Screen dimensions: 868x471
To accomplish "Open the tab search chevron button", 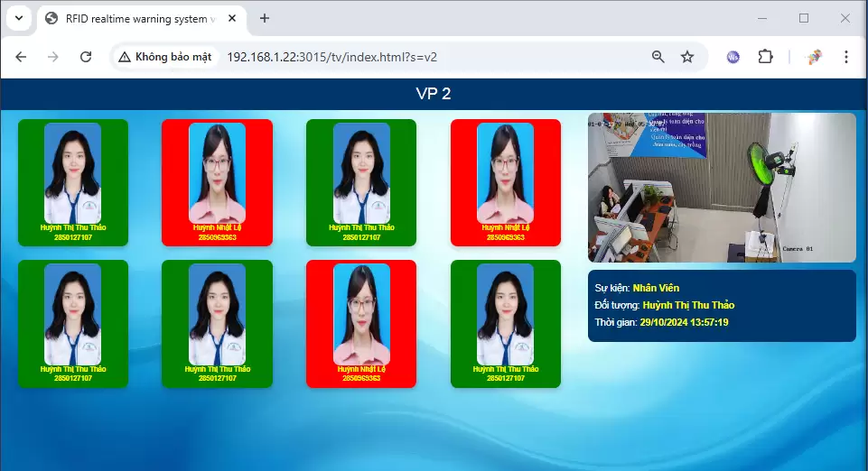I will pos(19,18).
